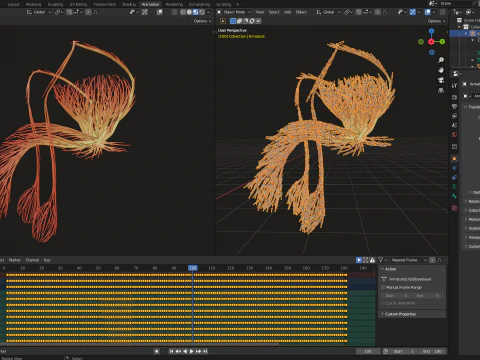Viewport: 480px width, 360px height.
Task: Click the zoom magnifier icon in the viewport
Action: coord(441,60)
